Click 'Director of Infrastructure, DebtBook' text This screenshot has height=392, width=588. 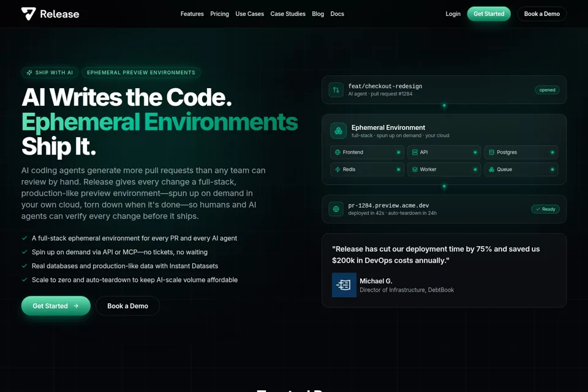(x=407, y=290)
